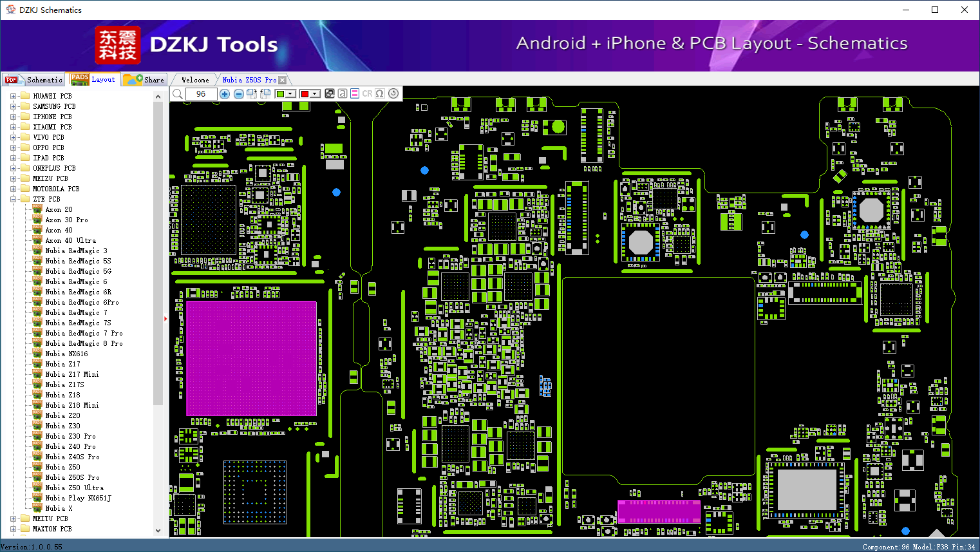
Task: Toggle the pink pin-highlight button
Action: (x=354, y=93)
